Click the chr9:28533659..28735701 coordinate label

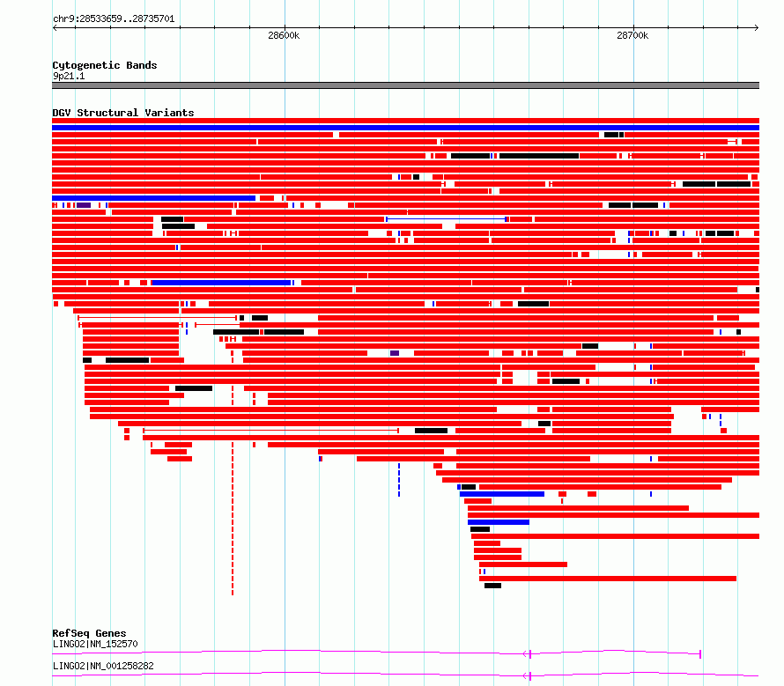click(x=114, y=18)
